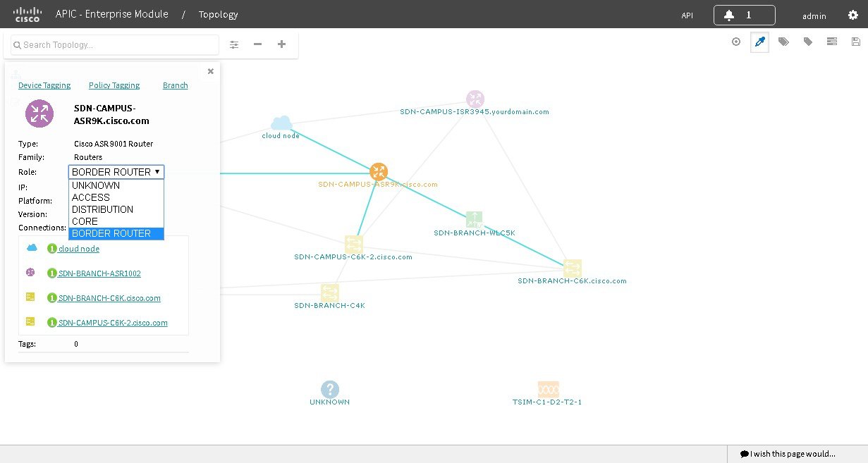Viewport: 868px width, 463px height.
Task: Click the Cisco logo
Action: click(27, 14)
